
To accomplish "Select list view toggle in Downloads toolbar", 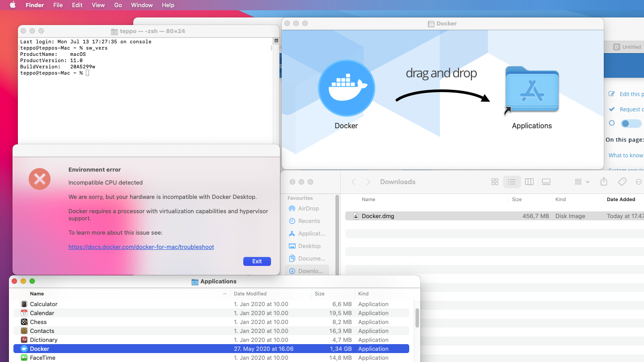I will [512, 182].
